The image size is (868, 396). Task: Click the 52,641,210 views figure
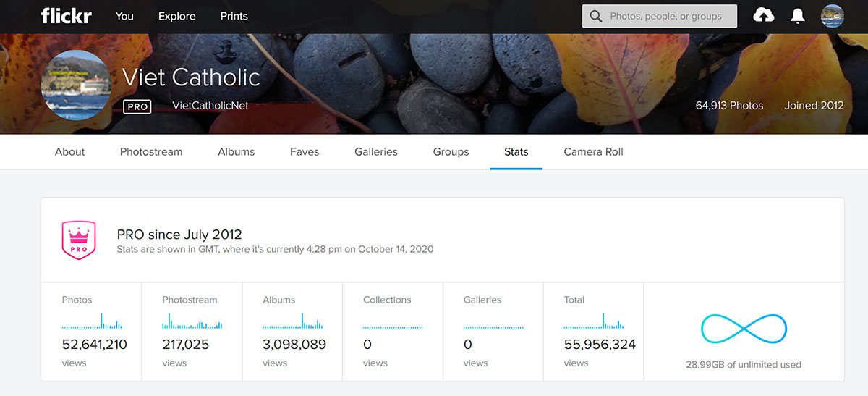pyautogui.click(x=95, y=345)
